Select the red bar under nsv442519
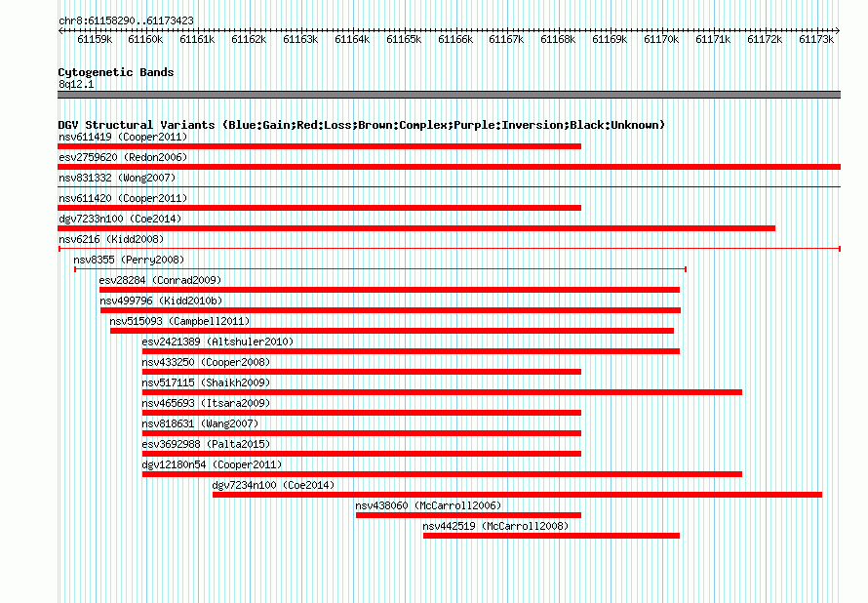This screenshot has width=868, height=603. coord(551,536)
